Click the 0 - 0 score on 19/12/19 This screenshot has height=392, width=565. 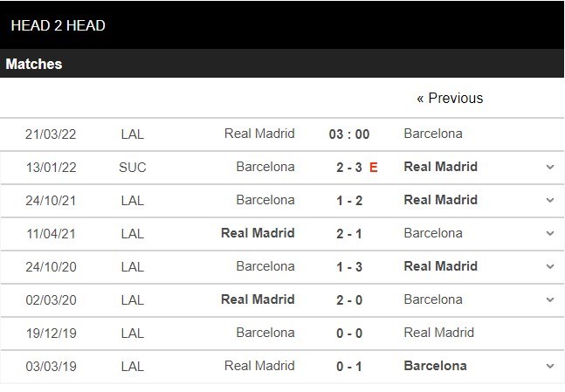pyautogui.click(x=349, y=334)
